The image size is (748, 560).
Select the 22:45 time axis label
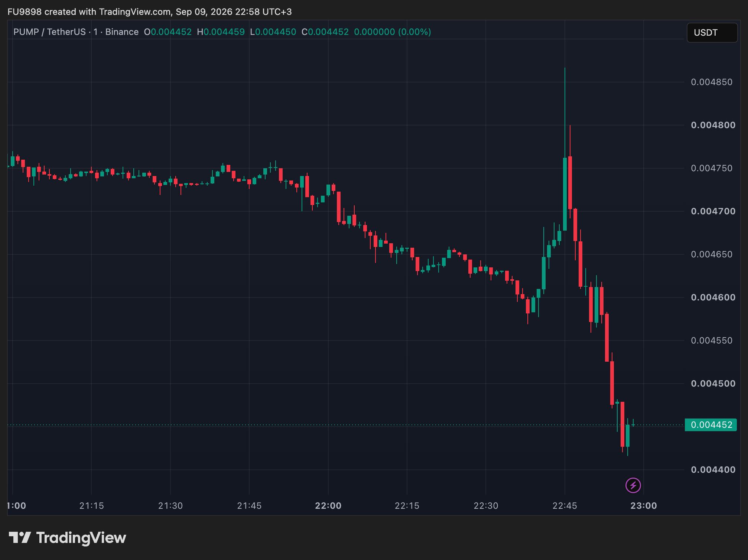click(x=565, y=505)
